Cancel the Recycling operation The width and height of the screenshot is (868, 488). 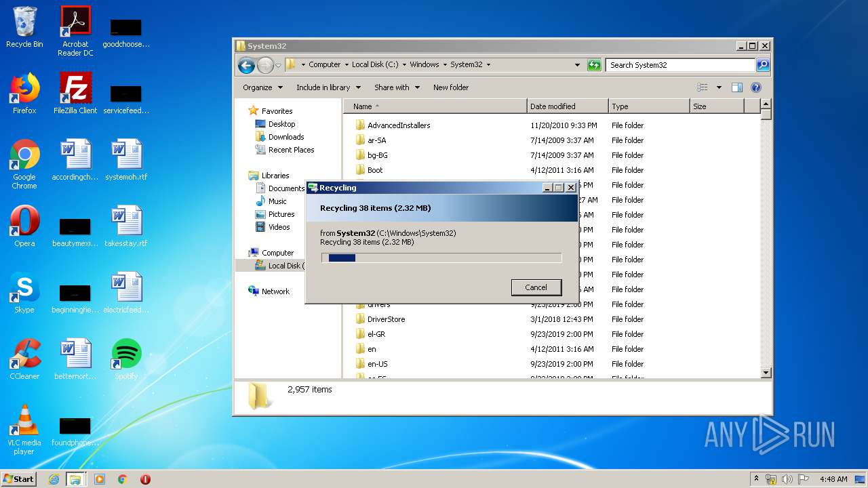pyautogui.click(x=536, y=287)
